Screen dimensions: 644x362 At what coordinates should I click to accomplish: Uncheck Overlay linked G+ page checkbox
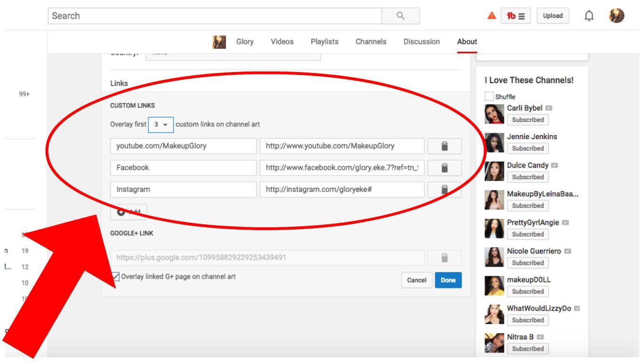point(116,277)
